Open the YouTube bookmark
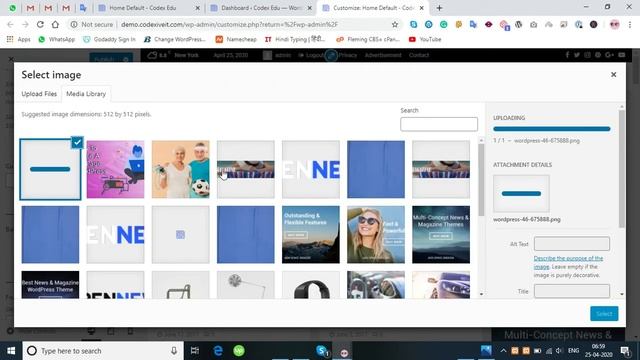 [425, 39]
